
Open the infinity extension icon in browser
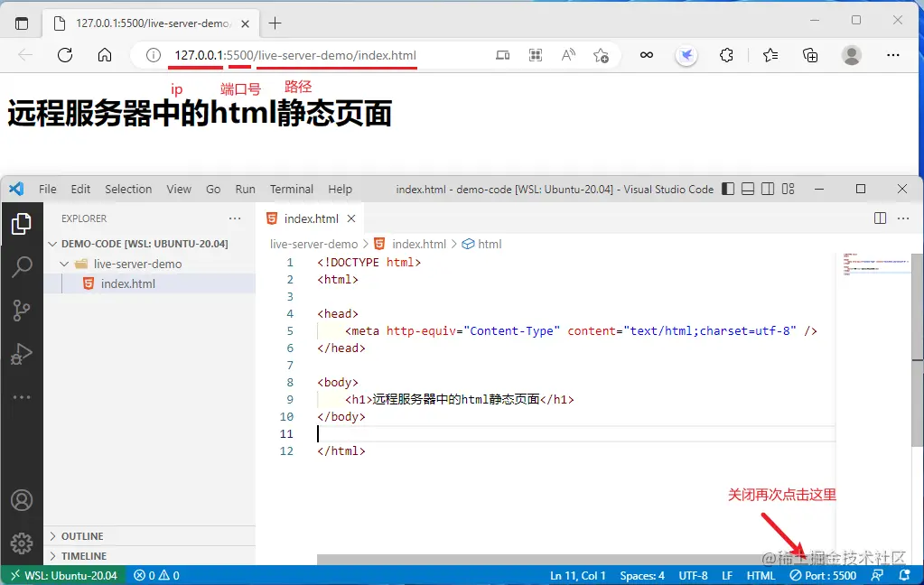tap(647, 55)
